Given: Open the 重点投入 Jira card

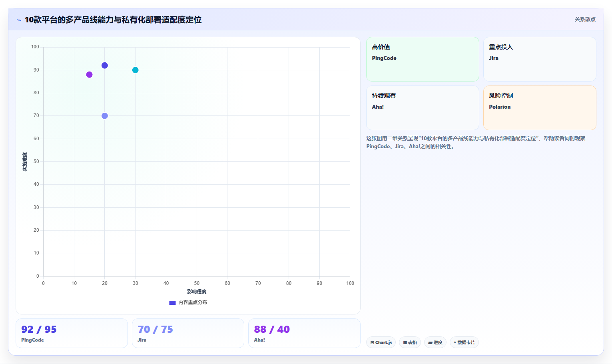Looking at the screenshot, I should pos(540,59).
